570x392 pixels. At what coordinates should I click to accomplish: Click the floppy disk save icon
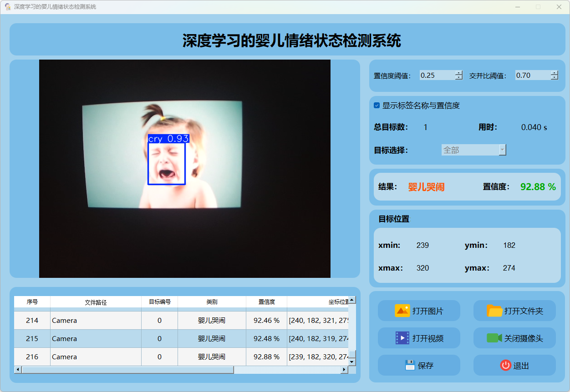[x=410, y=365]
